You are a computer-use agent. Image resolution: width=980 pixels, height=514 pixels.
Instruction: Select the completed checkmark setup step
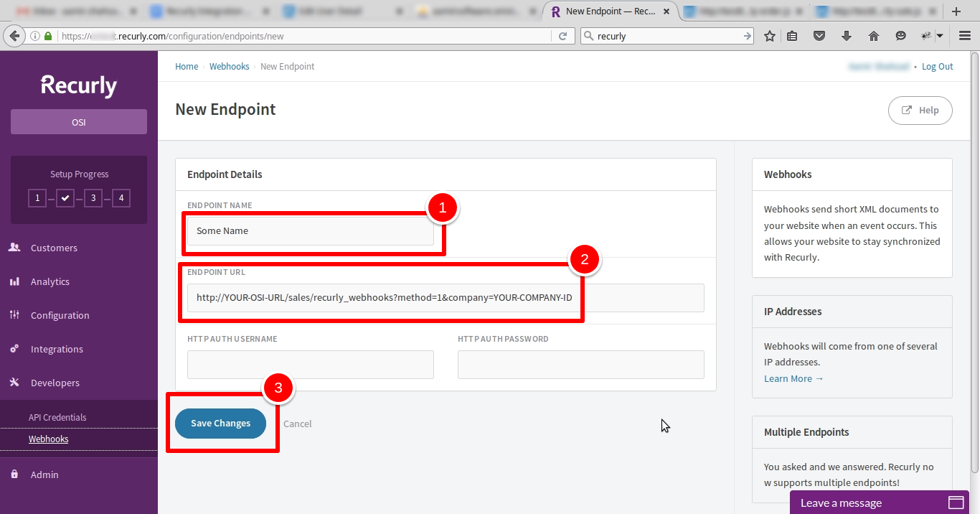65,198
